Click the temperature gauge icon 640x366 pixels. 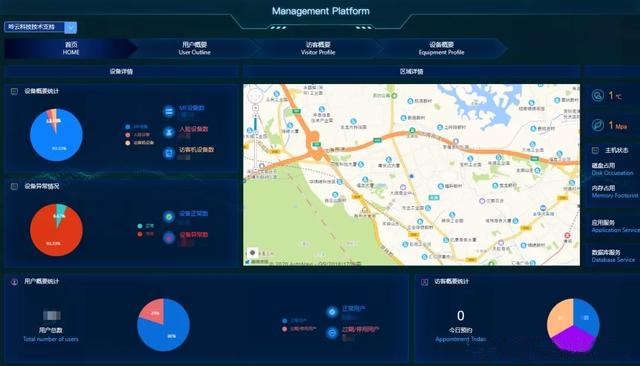click(598, 95)
